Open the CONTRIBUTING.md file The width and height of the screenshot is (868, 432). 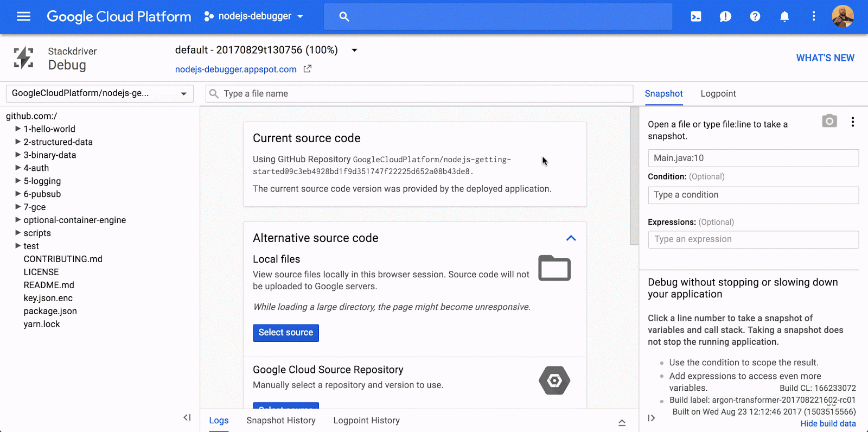click(x=63, y=259)
